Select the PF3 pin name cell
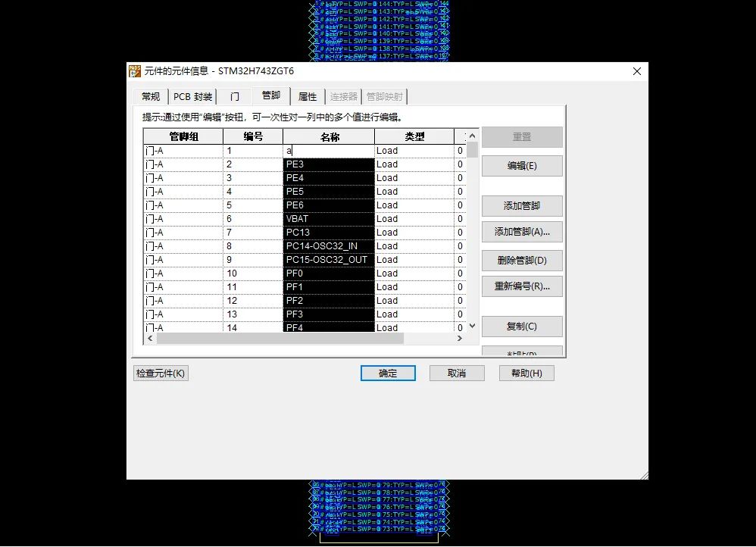Image resolution: width=756 pixels, height=547 pixels. pos(329,314)
